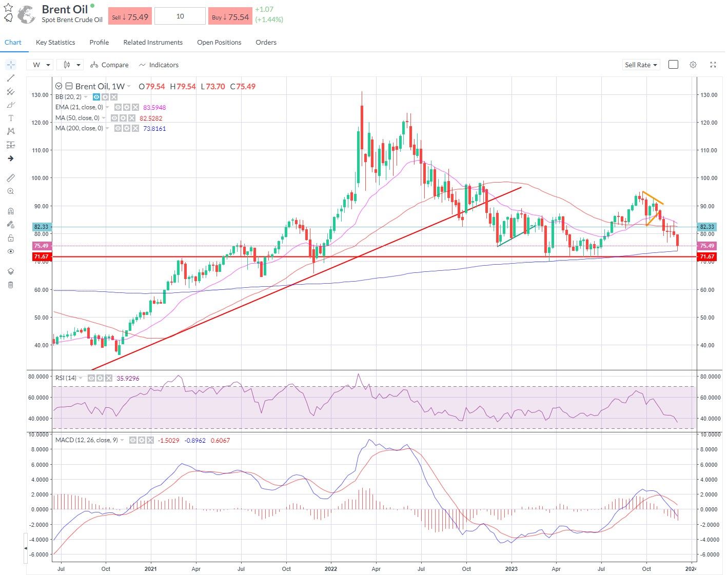Open the MACD (12, 26, close, 9) dropdown arrow
728x575 pixels.
click(x=122, y=440)
